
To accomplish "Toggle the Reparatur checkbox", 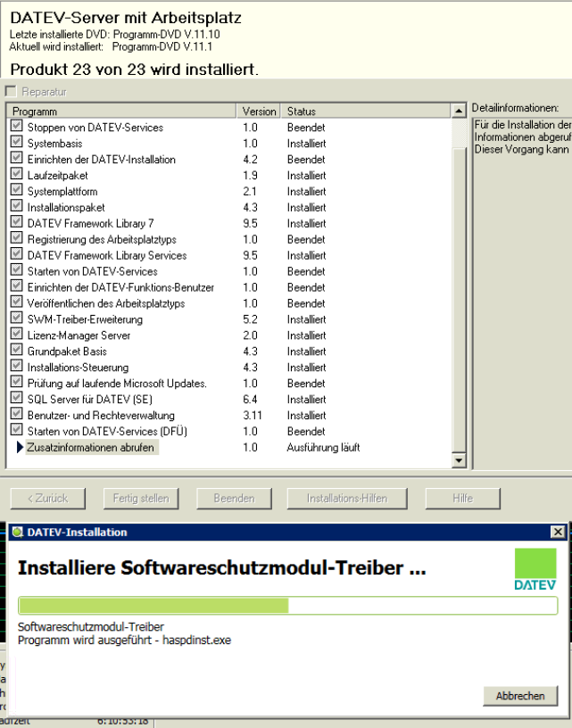I will (x=10, y=91).
